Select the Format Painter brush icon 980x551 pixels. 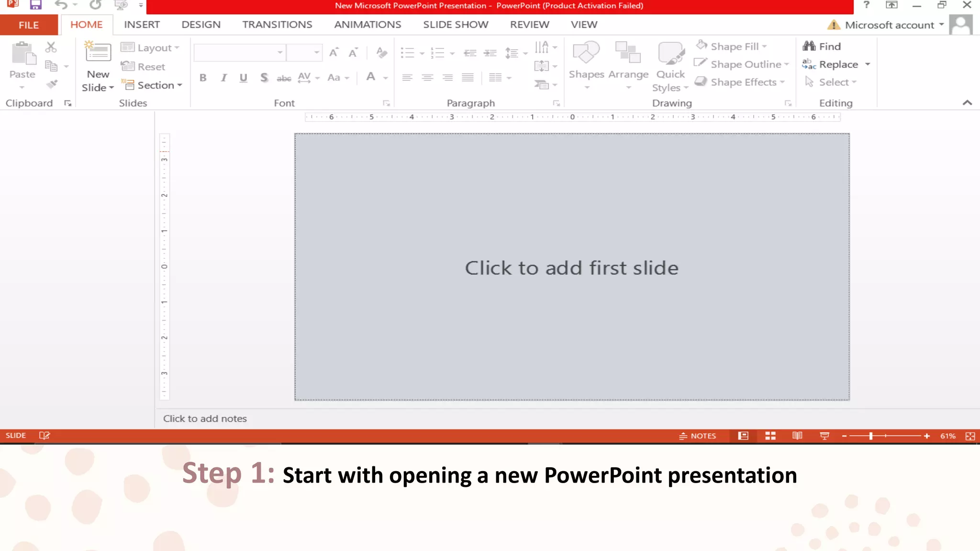(x=52, y=85)
